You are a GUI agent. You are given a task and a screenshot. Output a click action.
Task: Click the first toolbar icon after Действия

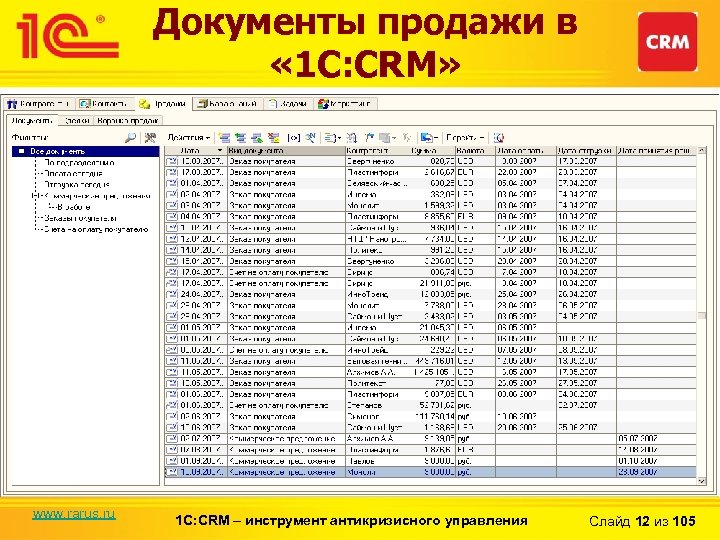click(x=225, y=137)
